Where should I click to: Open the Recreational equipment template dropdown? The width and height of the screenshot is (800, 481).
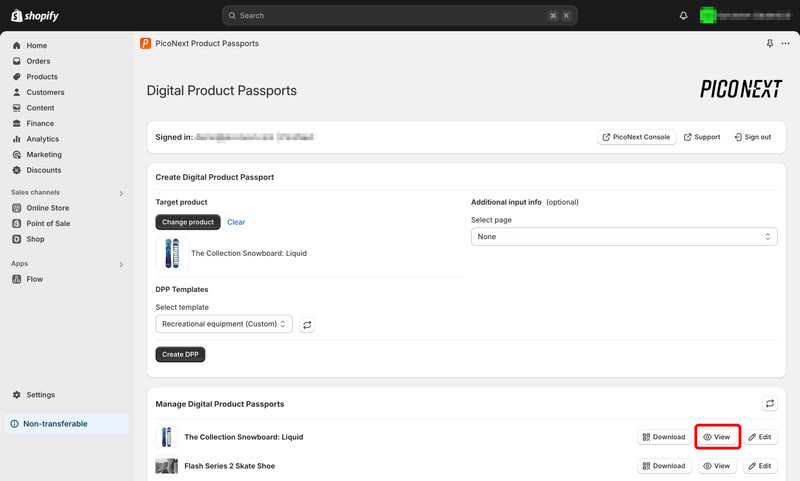(x=224, y=324)
